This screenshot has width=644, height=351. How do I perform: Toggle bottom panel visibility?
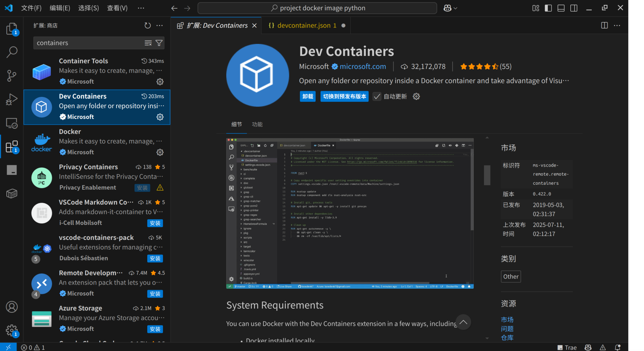(561, 8)
